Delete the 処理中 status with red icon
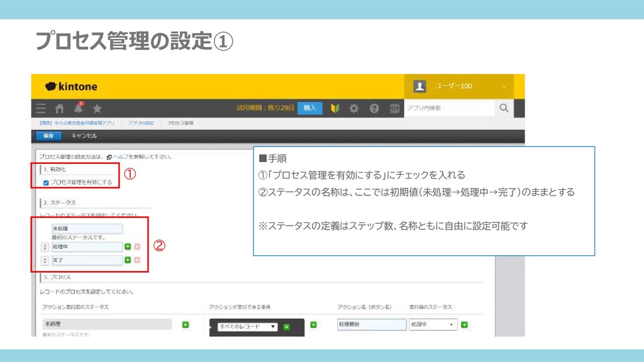The width and height of the screenshot is (644, 362). 137,246
